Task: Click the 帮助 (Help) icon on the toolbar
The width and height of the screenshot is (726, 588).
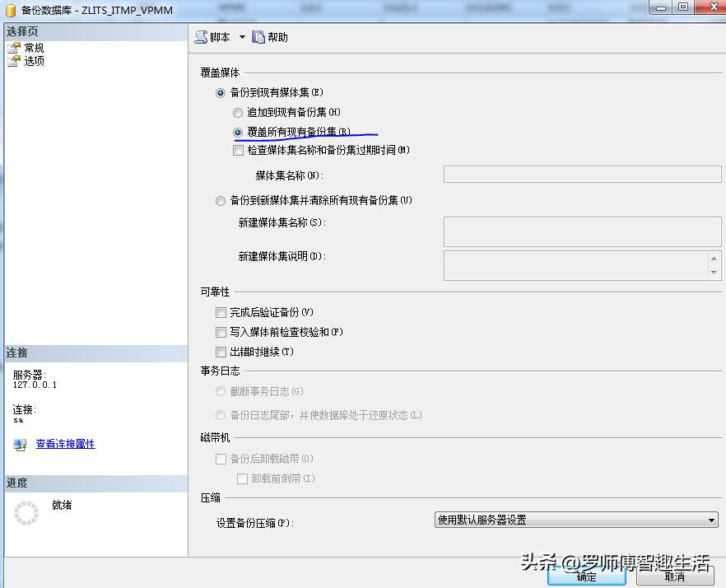Action: point(260,36)
